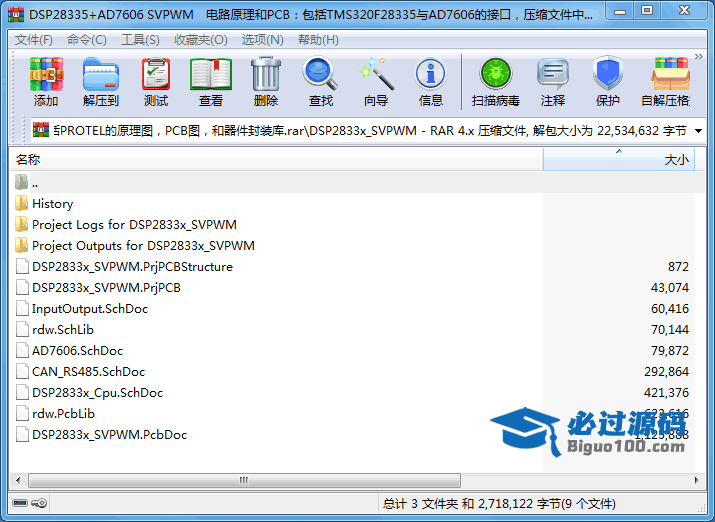Screen dimensions: 715x522
Task: Click the status bar total files text
Action: tap(499, 504)
